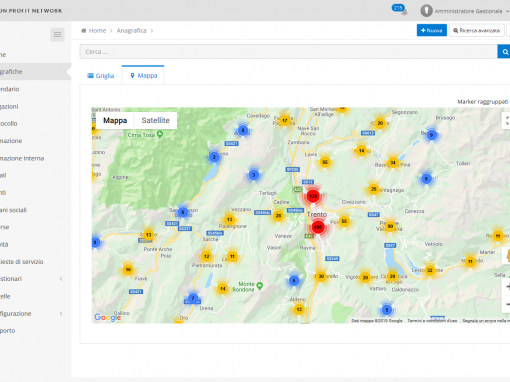Open the yellow 29 cluster near Caldonazzo lake
The height and width of the screenshot is (382, 510).
392,276
